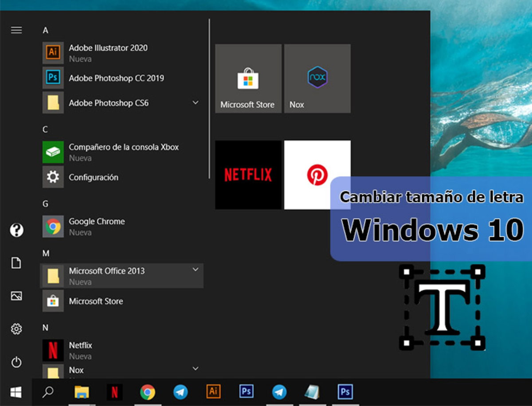The height and width of the screenshot is (406, 532).
Task: Launch Adobe Photoshop CC 2019 from list
Action: click(122, 78)
